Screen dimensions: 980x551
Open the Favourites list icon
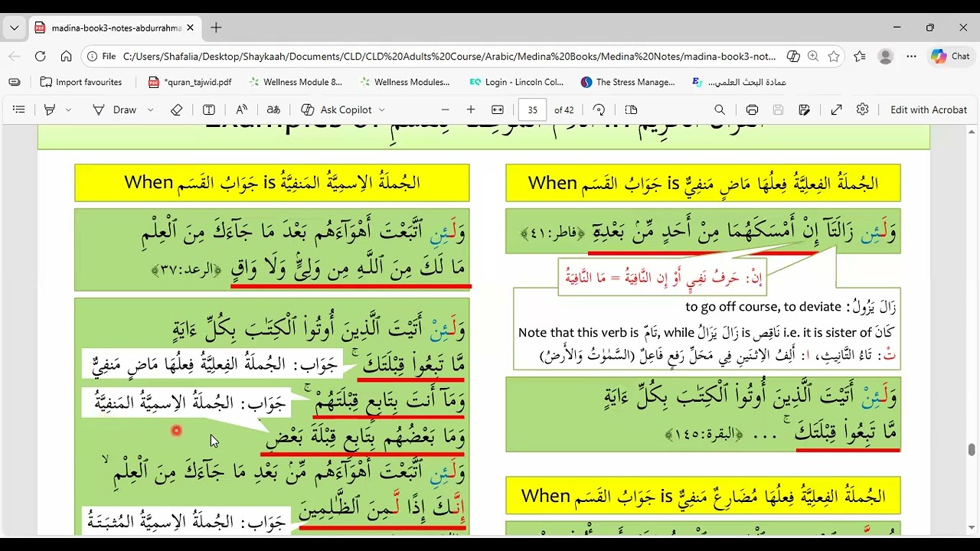860,56
